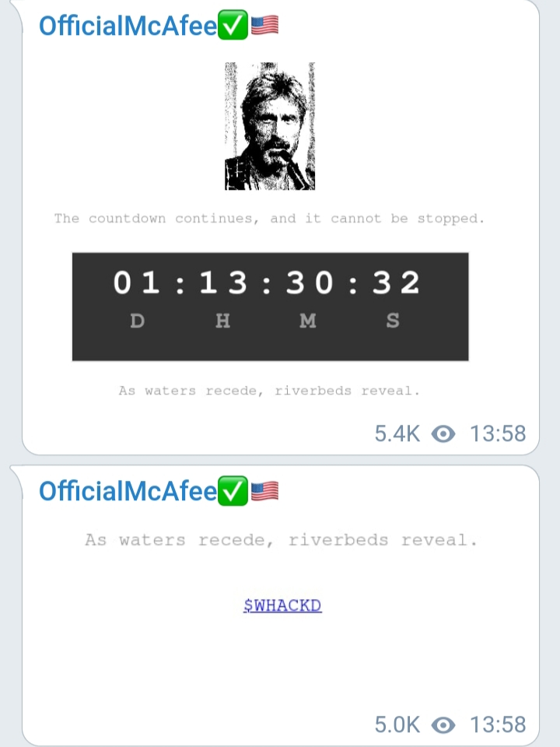
Task: Click views eye icon on second message
Action: tap(443, 724)
